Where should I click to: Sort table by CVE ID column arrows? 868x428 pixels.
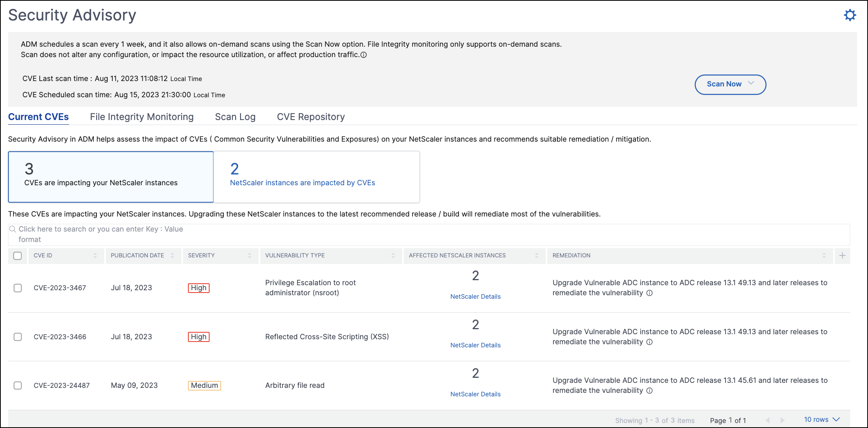[x=95, y=255]
